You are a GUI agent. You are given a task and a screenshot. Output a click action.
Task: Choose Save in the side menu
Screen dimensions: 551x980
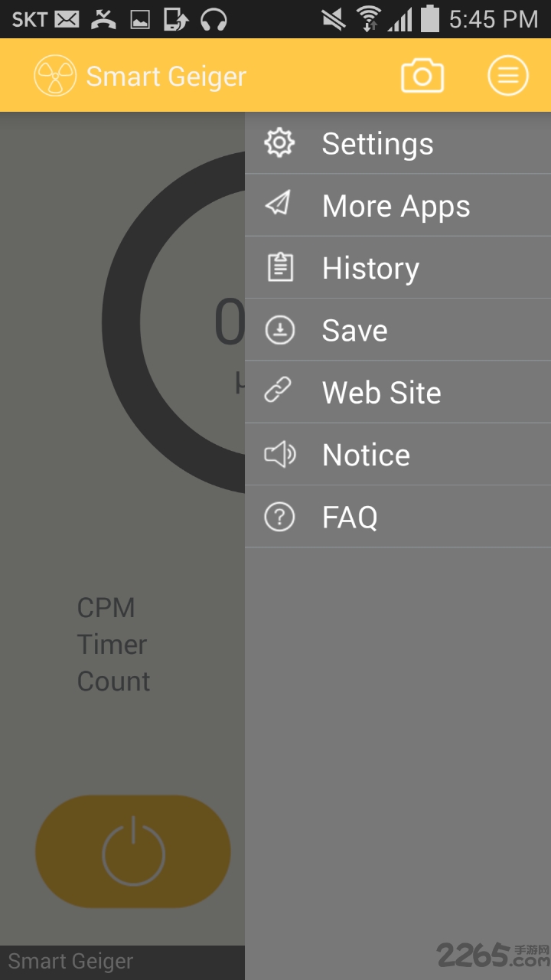354,330
